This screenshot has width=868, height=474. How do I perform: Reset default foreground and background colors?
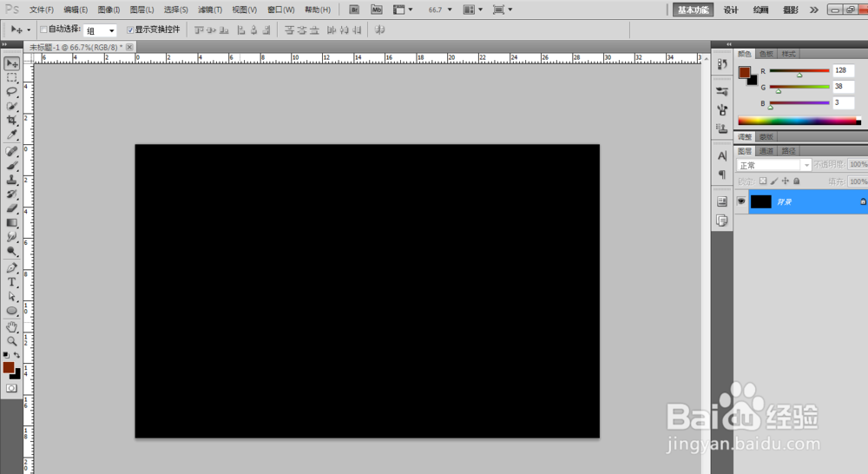pos(6,355)
